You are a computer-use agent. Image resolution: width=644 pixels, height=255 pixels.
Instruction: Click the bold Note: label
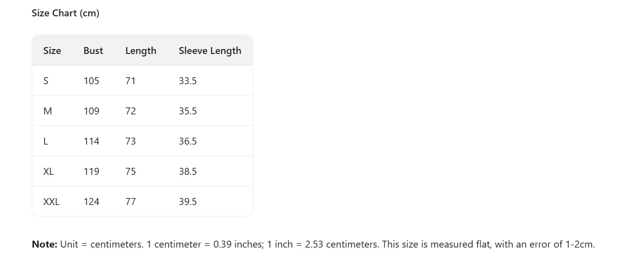click(45, 244)
